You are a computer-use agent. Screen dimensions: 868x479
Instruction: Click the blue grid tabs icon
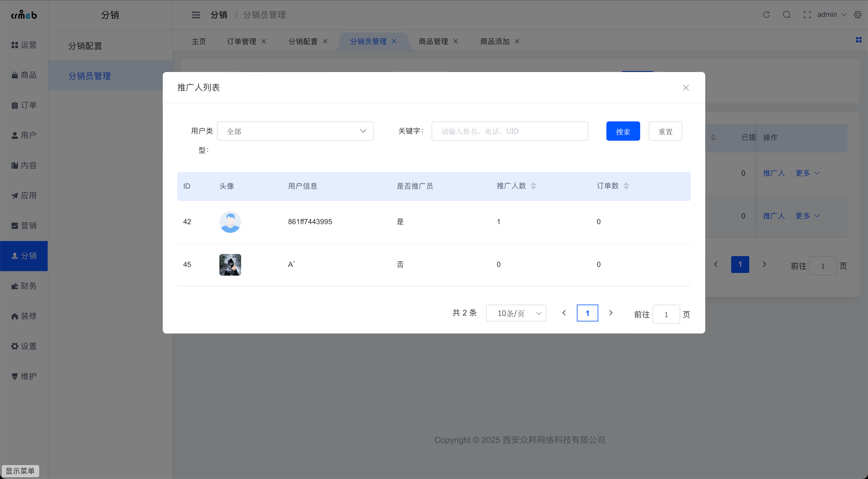pyautogui.click(x=859, y=40)
